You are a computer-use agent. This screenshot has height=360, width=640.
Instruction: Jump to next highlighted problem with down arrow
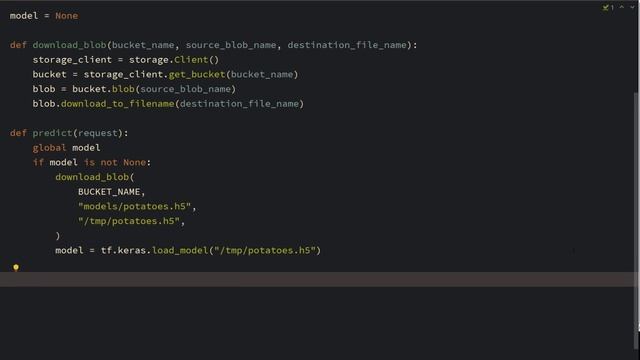(632, 7)
